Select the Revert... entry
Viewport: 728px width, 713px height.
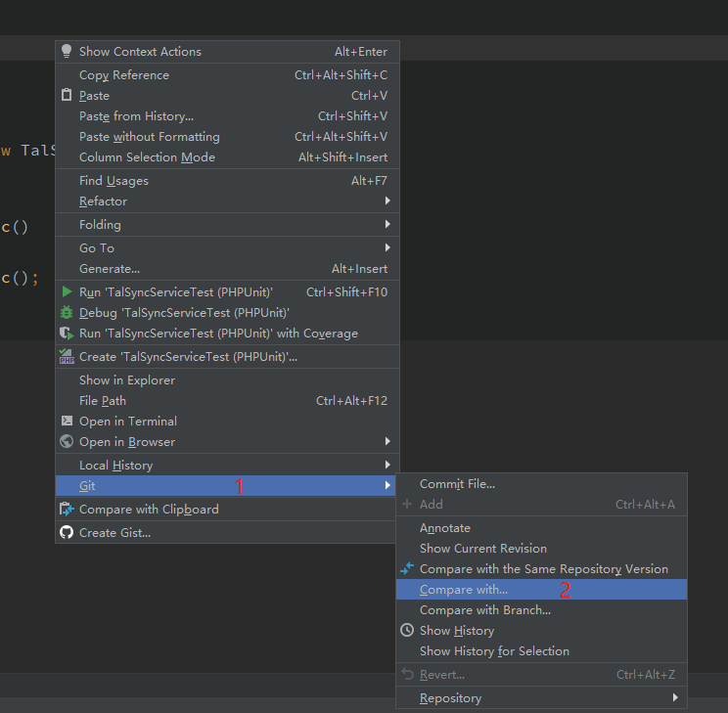pos(541,675)
